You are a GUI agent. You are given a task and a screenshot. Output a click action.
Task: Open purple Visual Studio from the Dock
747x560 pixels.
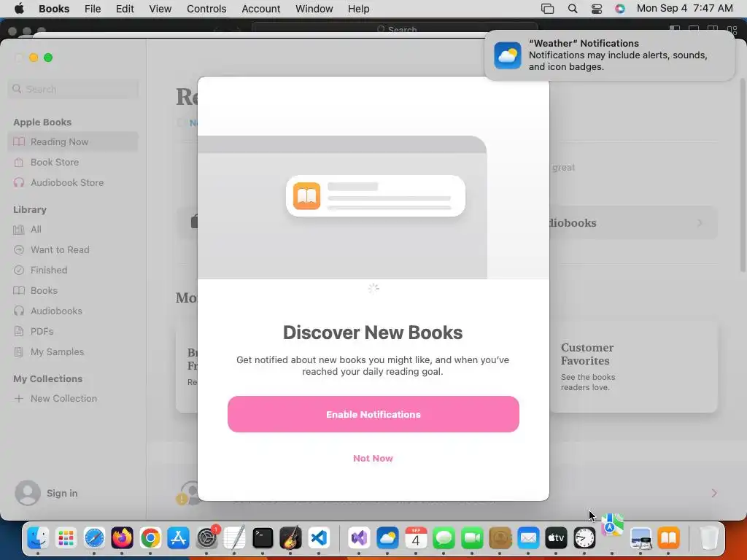tap(359, 538)
